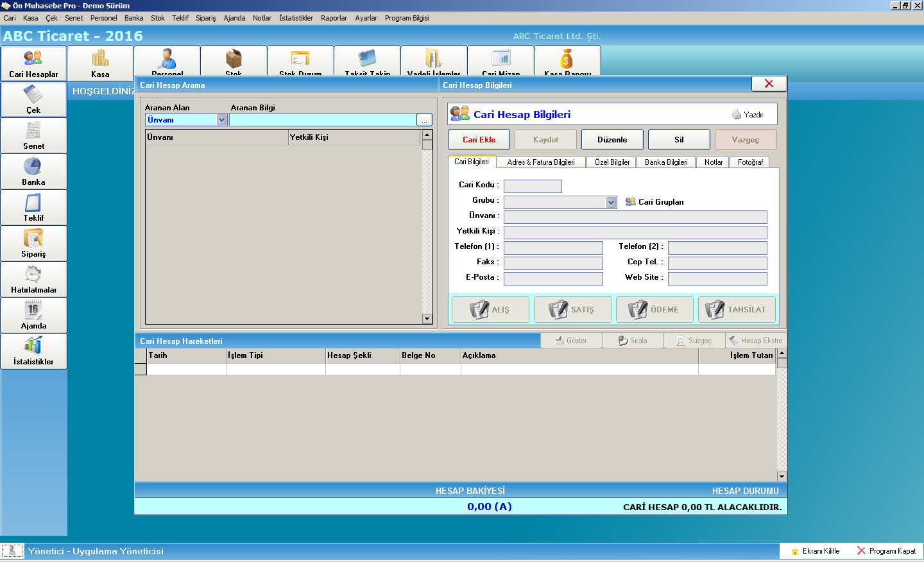Open the Stok toolbar module
Screen dimensions: 924x562
[234, 61]
